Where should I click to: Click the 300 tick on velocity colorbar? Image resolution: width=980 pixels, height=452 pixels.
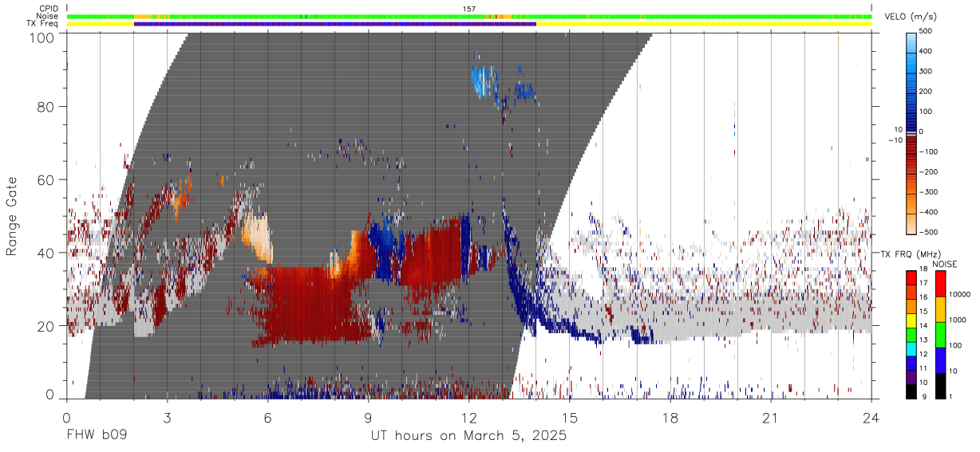pyautogui.click(x=927, y=71)
